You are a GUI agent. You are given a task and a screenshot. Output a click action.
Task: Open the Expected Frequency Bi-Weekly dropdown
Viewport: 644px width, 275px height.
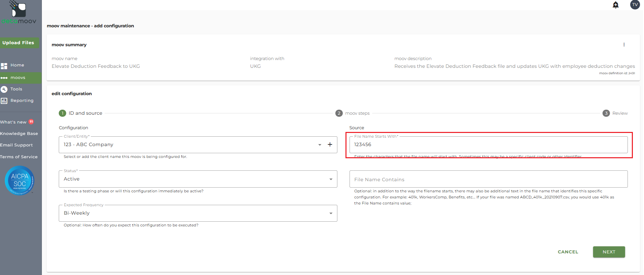pyautogui.click(x=198, y=213)
